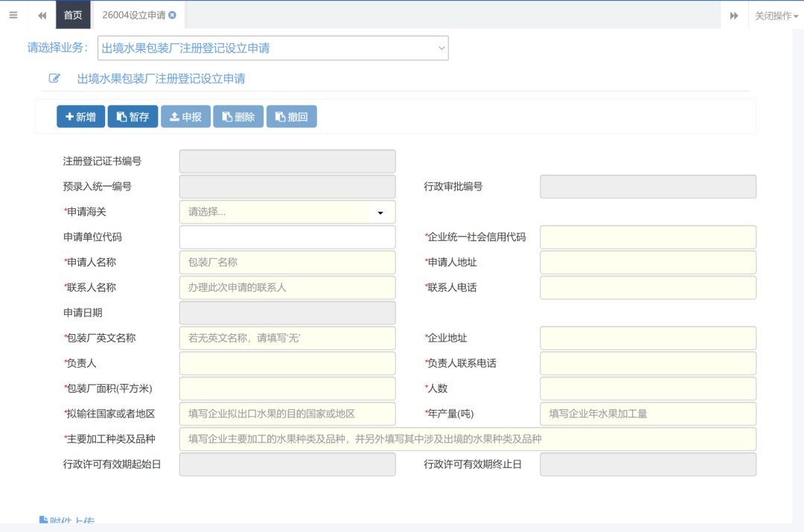Click the 主要加工种类及品种 text field
This screenshot has width=804, height=532.
467,439
